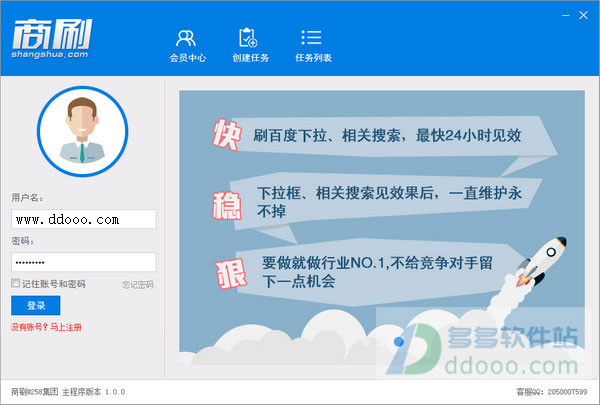Click the 稳 banner line about 下拉框
The width and height of the screenshot is (600, 405).
pos(389,202)
